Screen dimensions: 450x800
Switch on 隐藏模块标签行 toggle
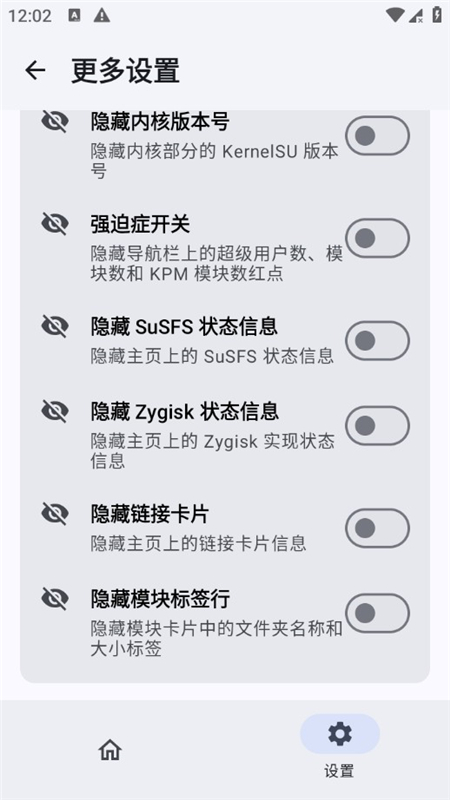378,613
